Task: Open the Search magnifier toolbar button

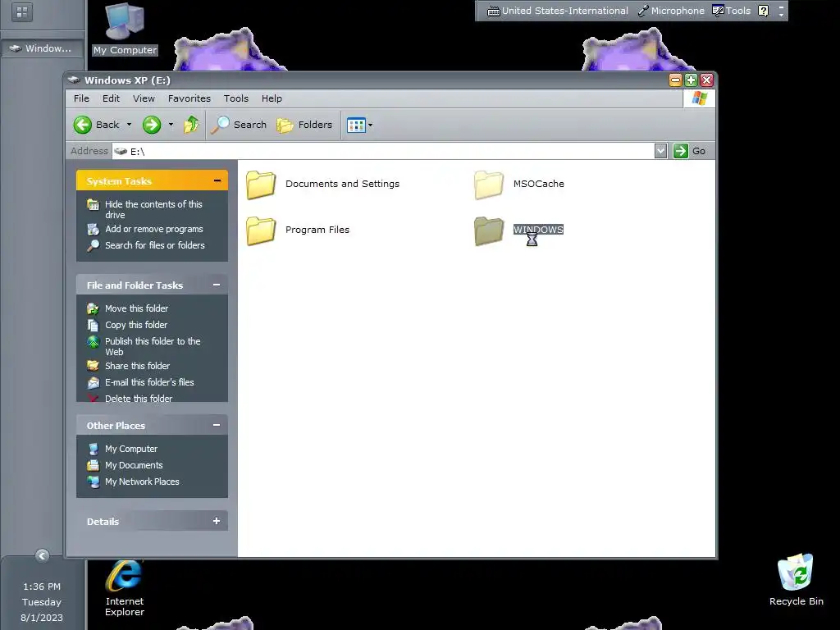Action: [239, 125]
